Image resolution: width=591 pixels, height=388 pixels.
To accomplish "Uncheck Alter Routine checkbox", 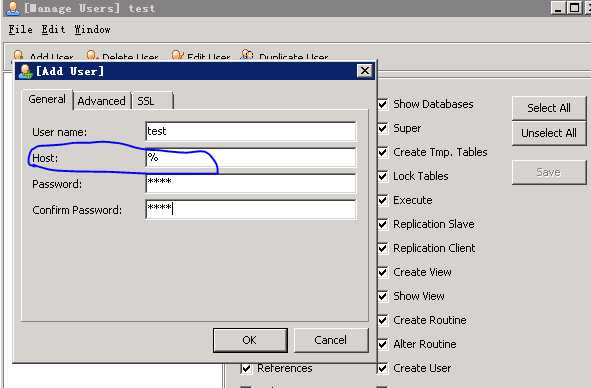I will click(383, 344).
